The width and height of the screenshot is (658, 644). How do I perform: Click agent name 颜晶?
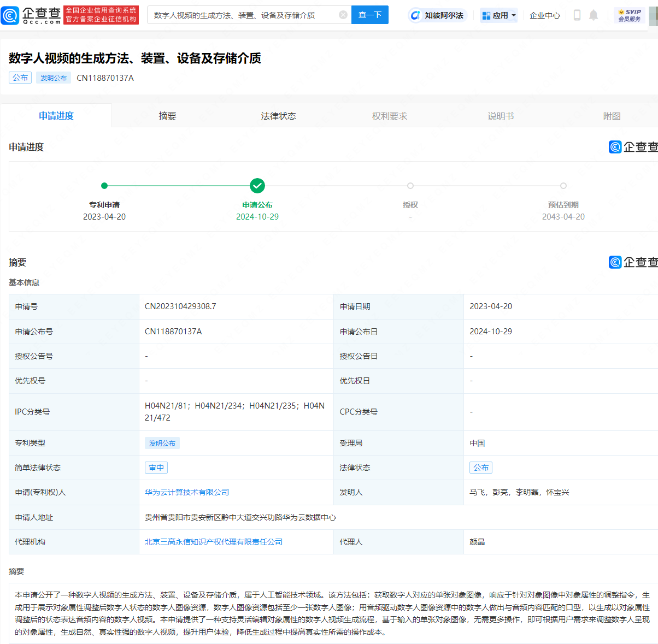point(477,542)
